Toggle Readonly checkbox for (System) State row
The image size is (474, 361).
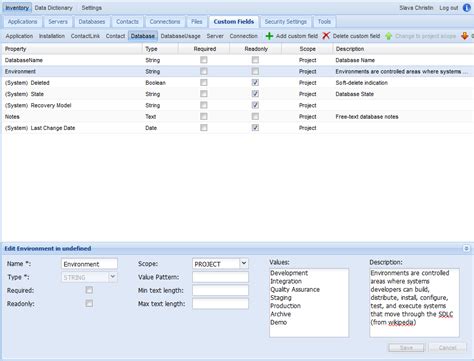coord(255,94)
